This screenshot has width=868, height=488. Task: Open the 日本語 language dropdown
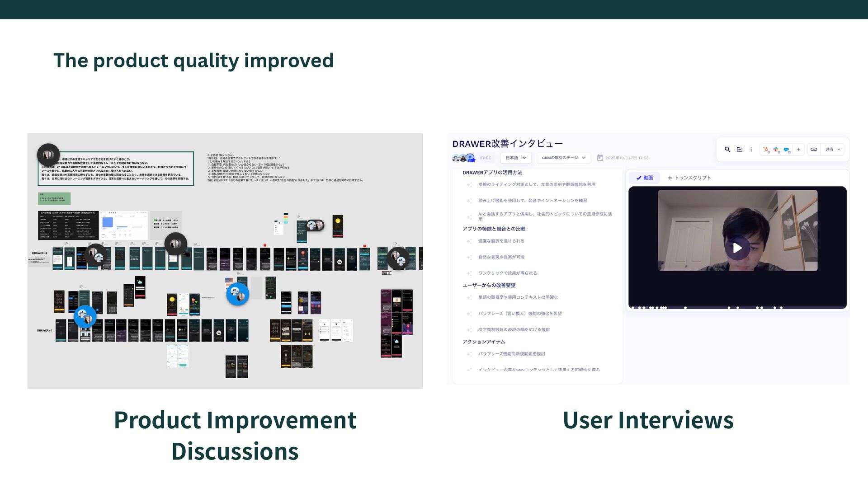pyautogui.click(x=515, y=158)
